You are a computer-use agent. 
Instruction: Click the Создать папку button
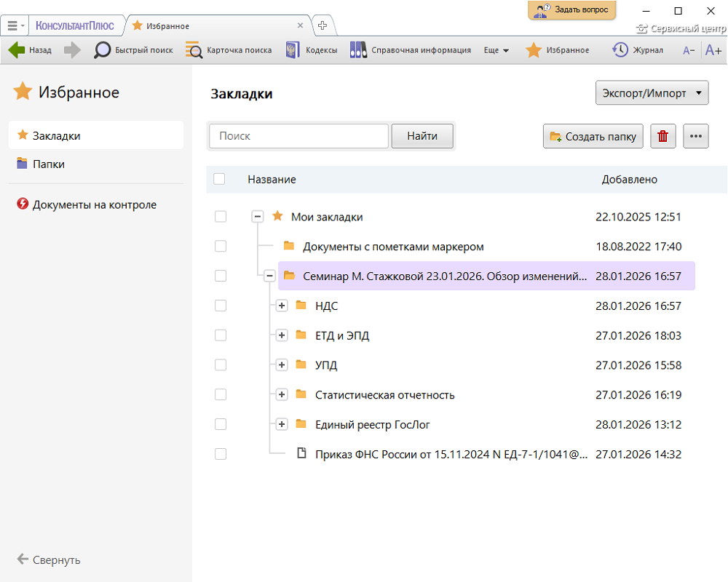pos(593,136)
